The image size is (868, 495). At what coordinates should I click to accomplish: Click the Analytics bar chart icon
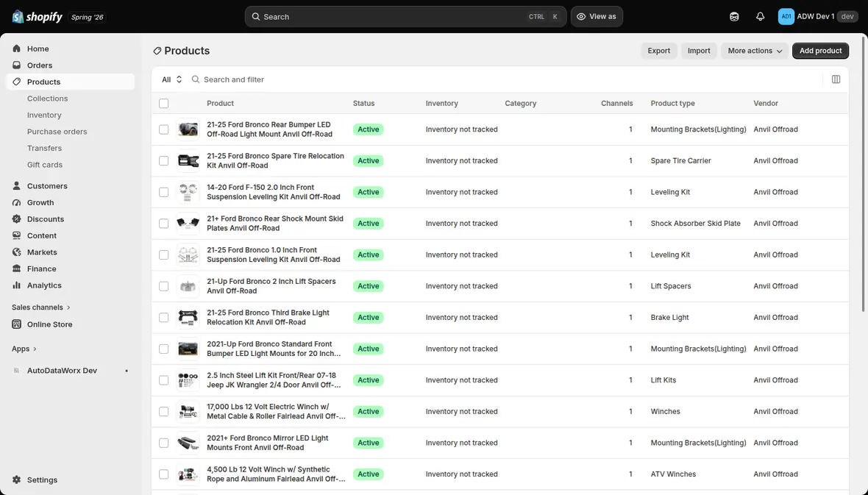pyautogui.click(x=17, y=285)
